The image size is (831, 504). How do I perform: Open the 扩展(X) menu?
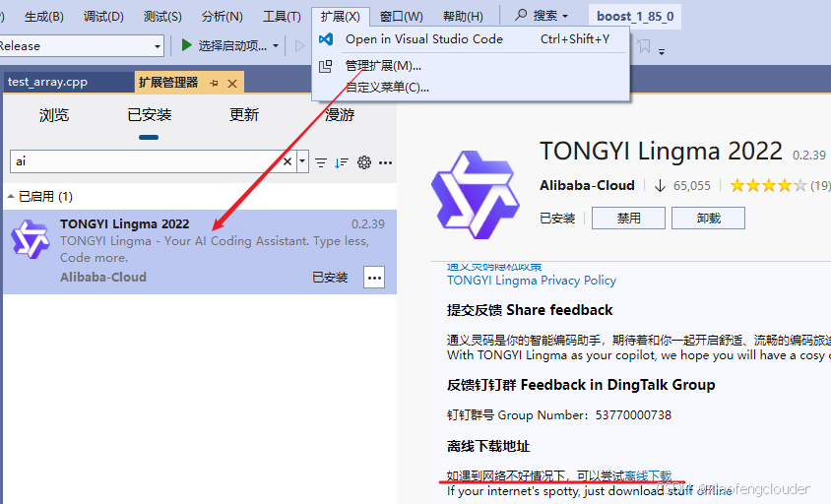point(340,17)
